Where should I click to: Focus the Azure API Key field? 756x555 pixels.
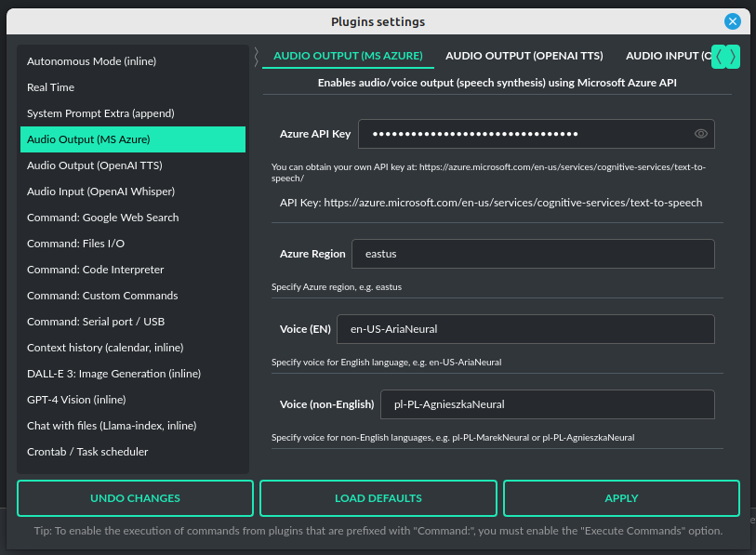click(525, 134)
